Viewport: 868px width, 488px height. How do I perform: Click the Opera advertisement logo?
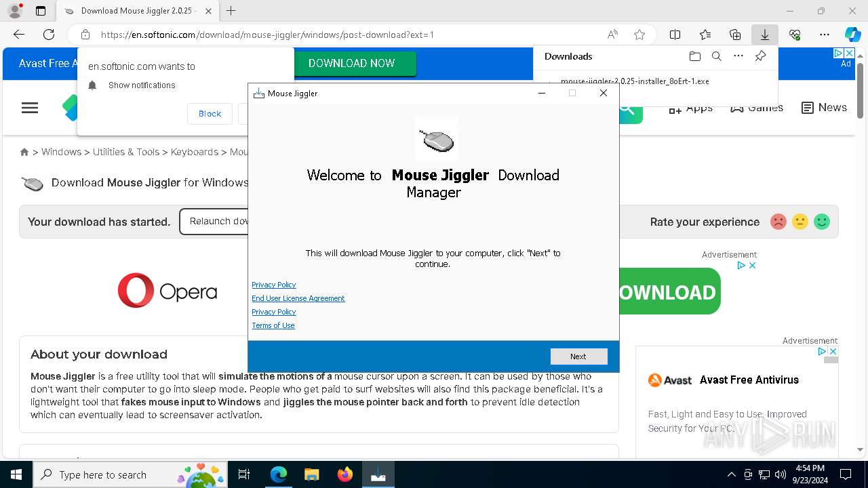point(167,291)
